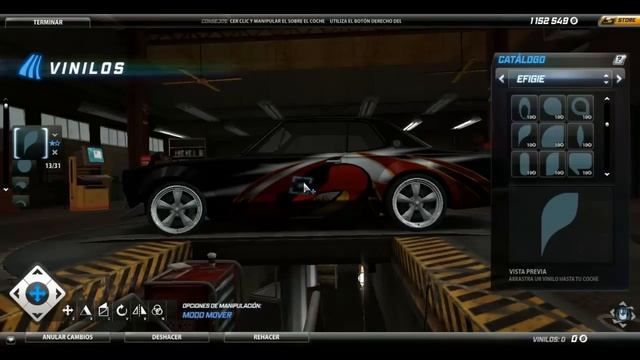The width and height of the screenshot is (640, 360).
Task: Click the catalog scrollbar handle
Action: (x=607, y=124)
